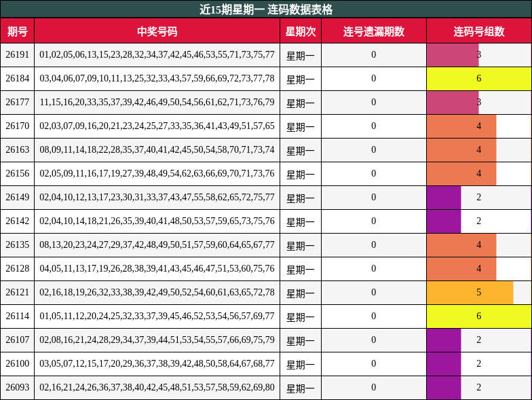Click the purple bar for issue 26107

[444, 340]
